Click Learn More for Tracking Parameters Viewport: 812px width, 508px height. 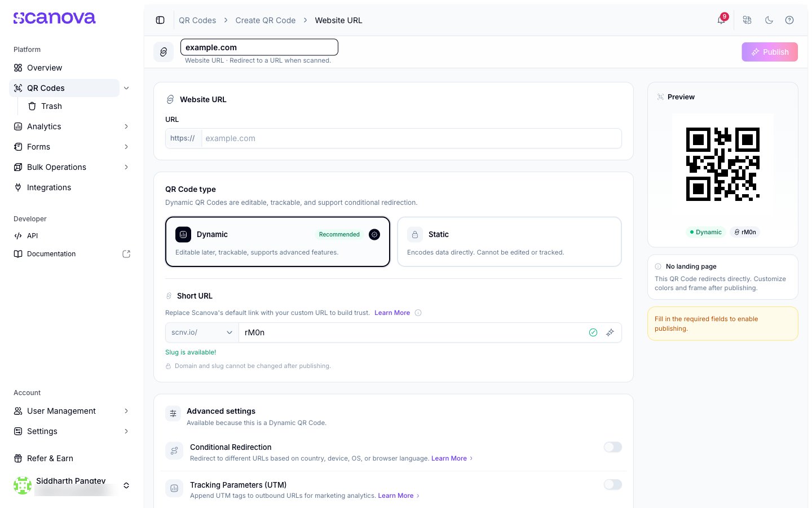(396, 496)
